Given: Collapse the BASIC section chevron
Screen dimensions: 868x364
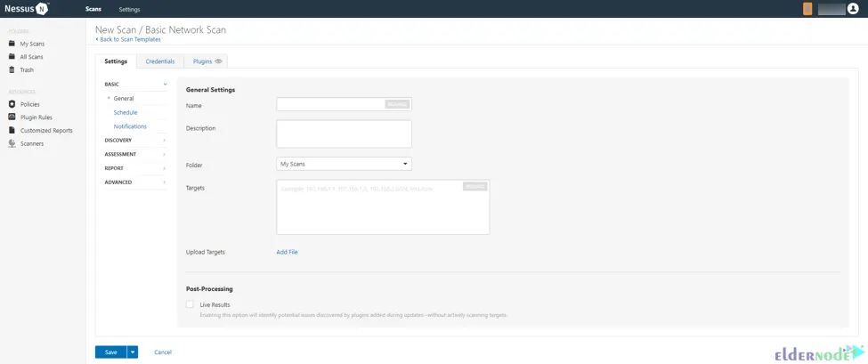Looking at the screenshot, I should (165, 85).
